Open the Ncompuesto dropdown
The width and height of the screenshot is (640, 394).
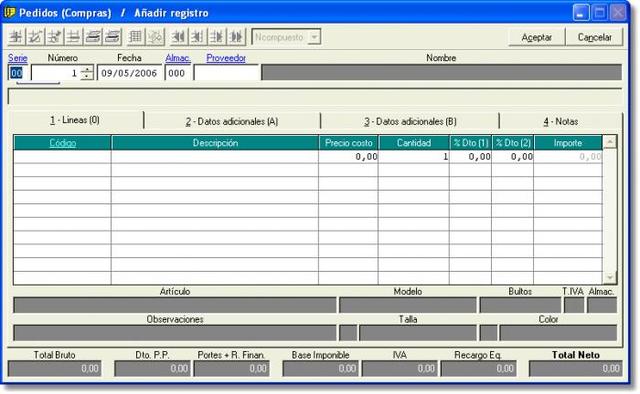314,37
